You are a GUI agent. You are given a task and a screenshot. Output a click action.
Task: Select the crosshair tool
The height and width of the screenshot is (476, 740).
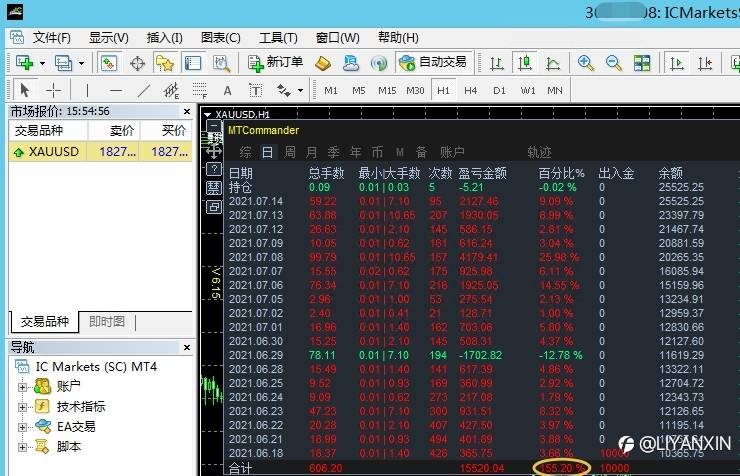(53, 90)
